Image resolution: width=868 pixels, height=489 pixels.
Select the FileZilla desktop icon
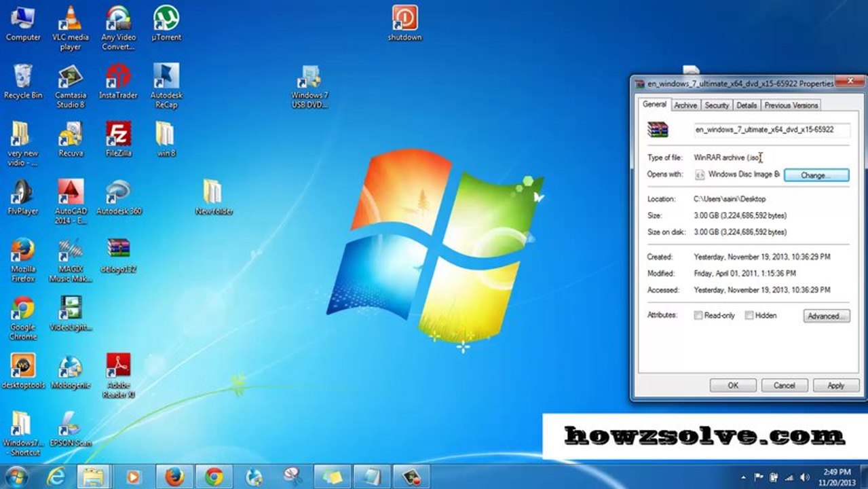(118, 139)
